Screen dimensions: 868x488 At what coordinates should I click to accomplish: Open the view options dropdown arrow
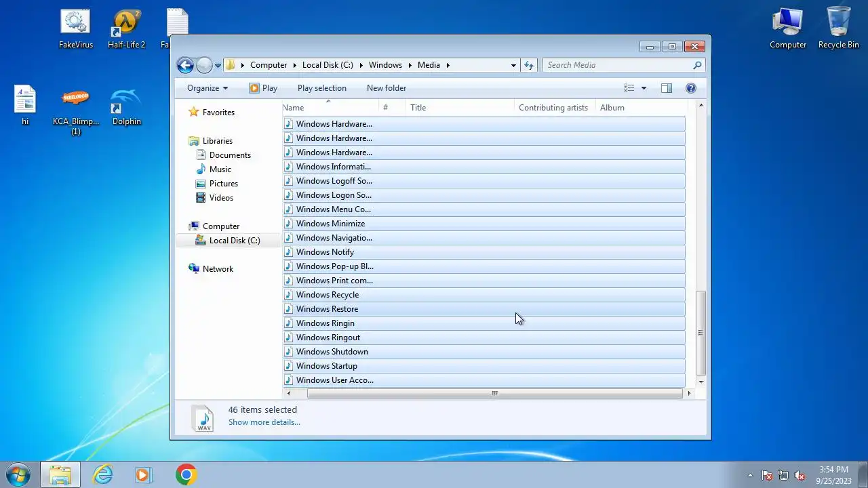click(644, 88)
